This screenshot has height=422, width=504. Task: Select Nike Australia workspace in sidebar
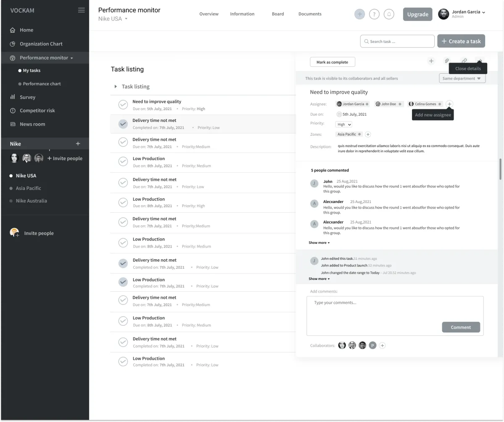tap(28, 201)
